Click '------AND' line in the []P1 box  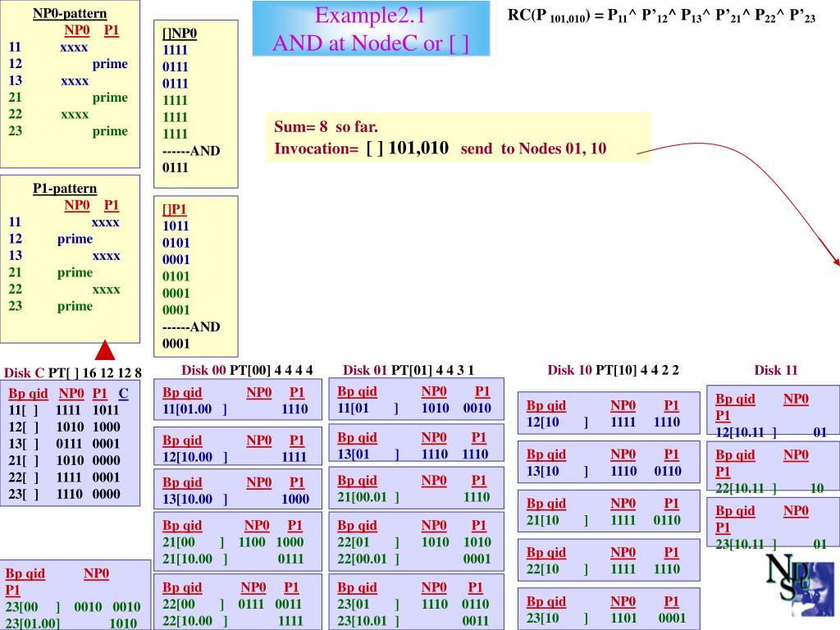(191, 326)
